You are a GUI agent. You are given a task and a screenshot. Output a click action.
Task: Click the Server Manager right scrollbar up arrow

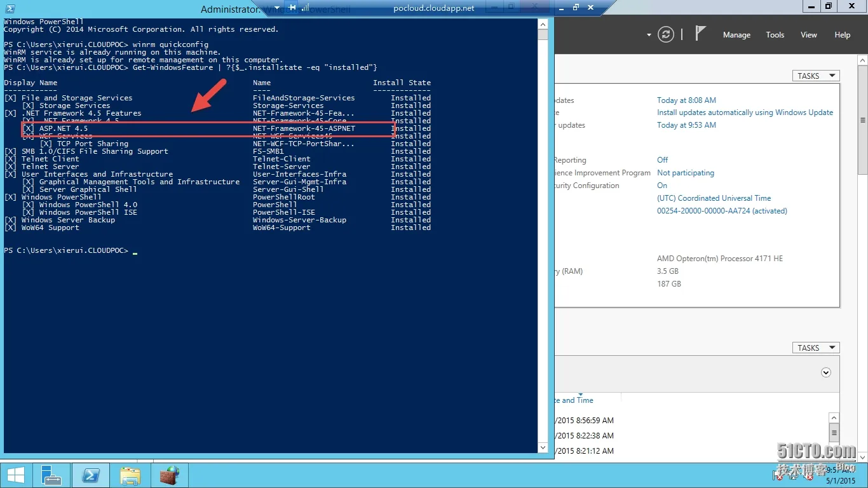point(862,60)
